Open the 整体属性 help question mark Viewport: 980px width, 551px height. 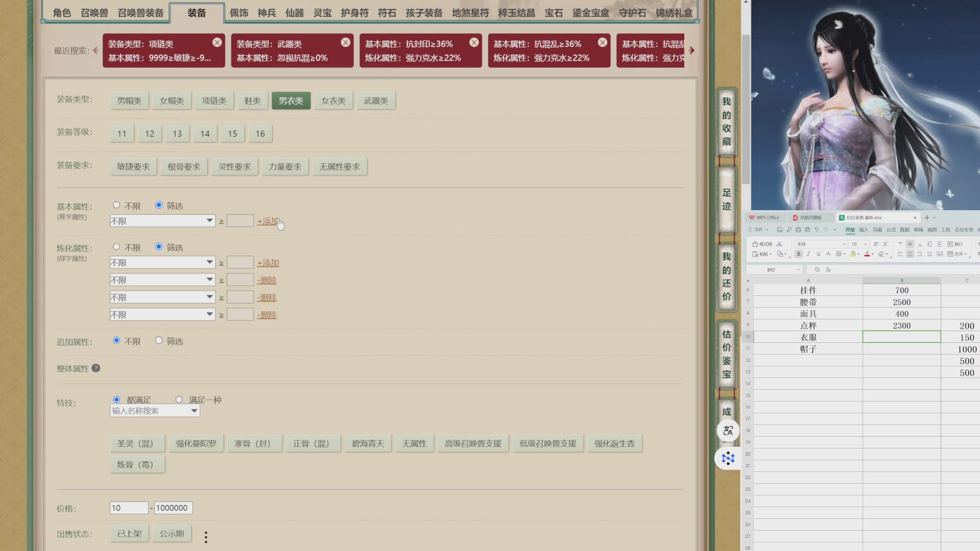point(96,368)
